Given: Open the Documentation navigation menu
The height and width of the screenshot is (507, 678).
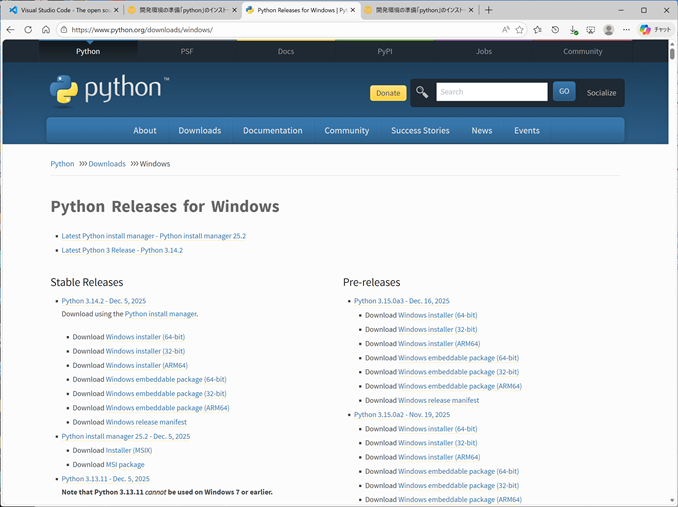Looking at the screenshot, I should (x=272, y=130).
